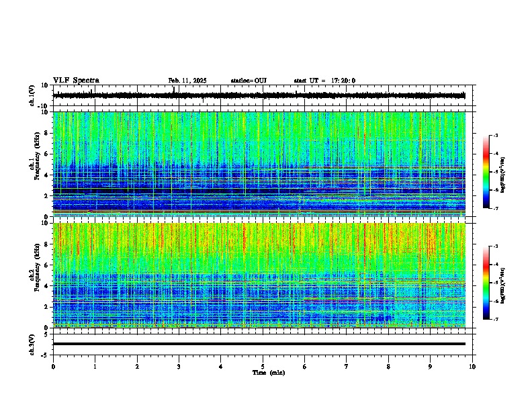Click the "2" kHz tick on ch.2 spectrogram axis
The width and height of the screenshot is (532, 411).
pos(47,307)
